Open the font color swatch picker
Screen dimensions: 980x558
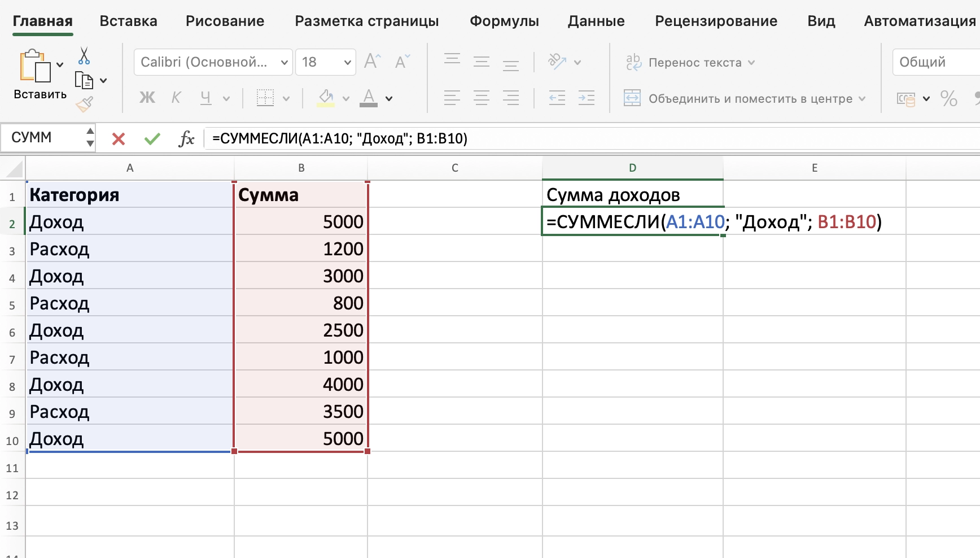(388, 99)
